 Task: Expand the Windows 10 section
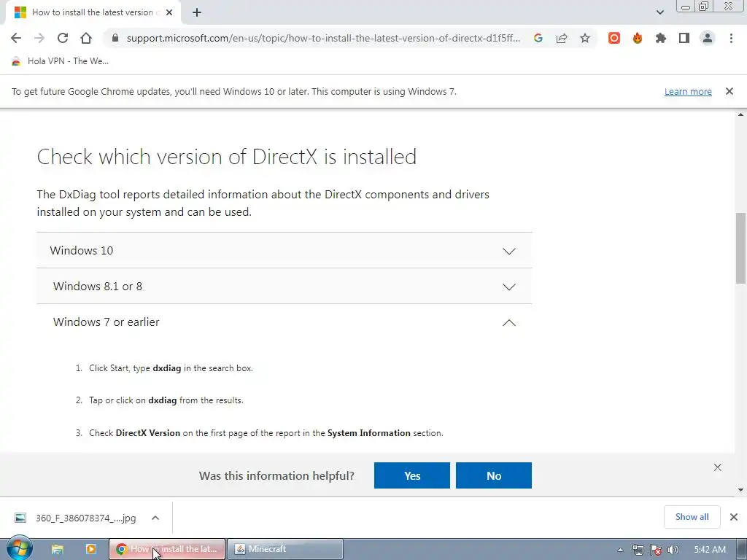(285, 251)
